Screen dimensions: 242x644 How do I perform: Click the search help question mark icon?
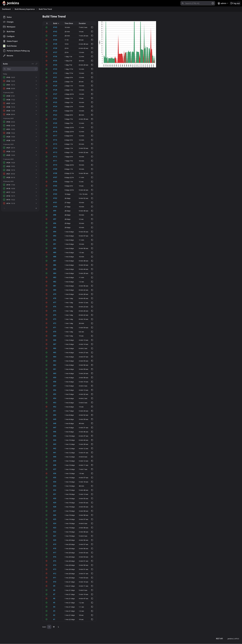point(213,3)
